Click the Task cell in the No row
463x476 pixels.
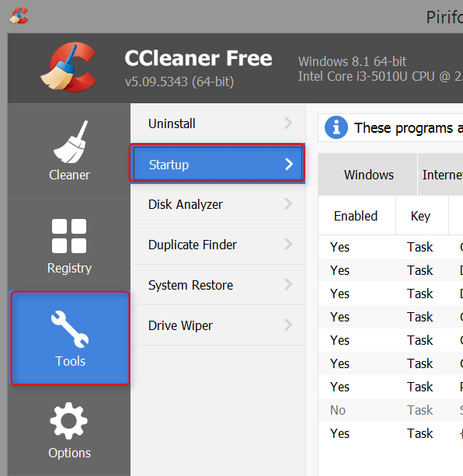420,410
